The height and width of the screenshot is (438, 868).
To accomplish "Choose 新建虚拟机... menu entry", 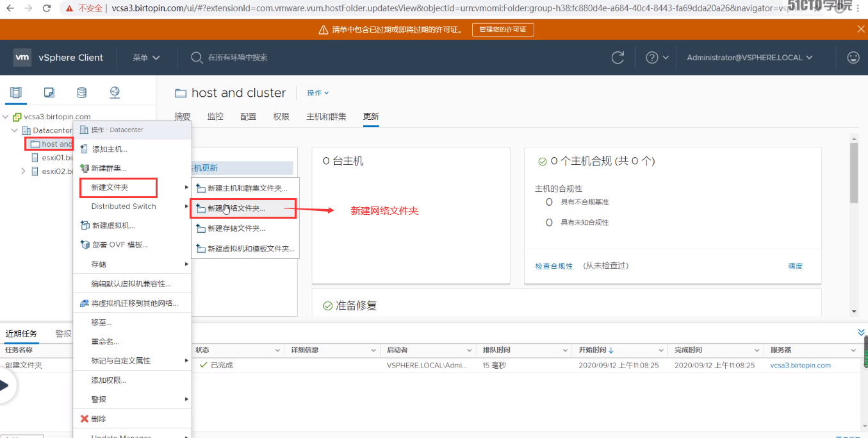I will [x=133, y=226].
